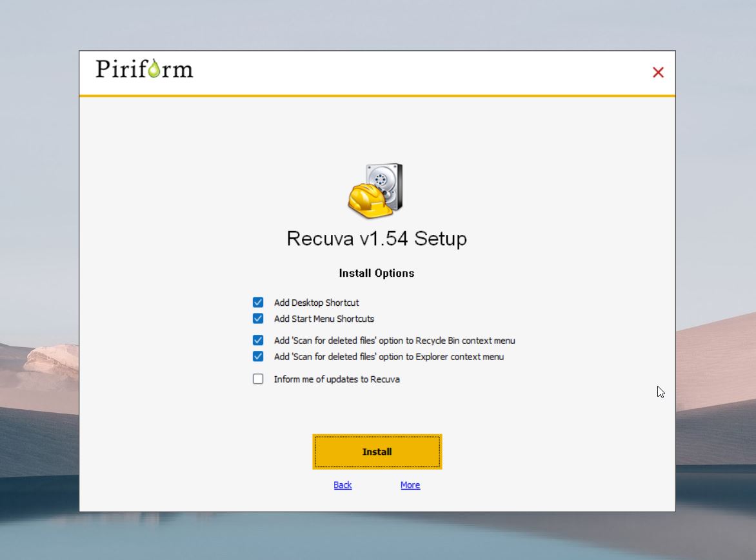
Task: Open the More options link
Action: (x=410, y=485)
